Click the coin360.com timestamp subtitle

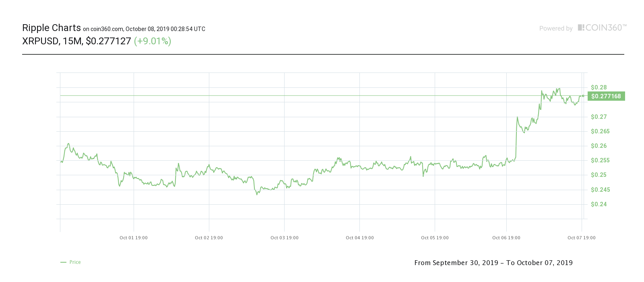click(144, 29)
